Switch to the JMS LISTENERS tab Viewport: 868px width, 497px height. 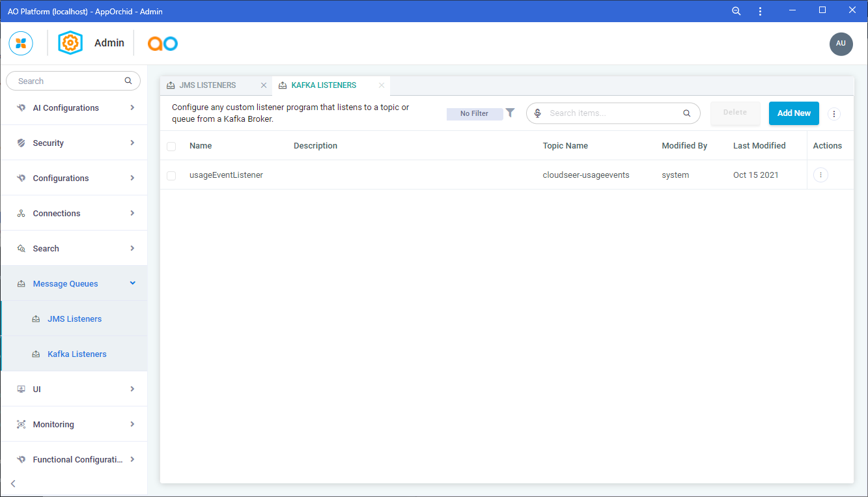(x=208, y=85)
